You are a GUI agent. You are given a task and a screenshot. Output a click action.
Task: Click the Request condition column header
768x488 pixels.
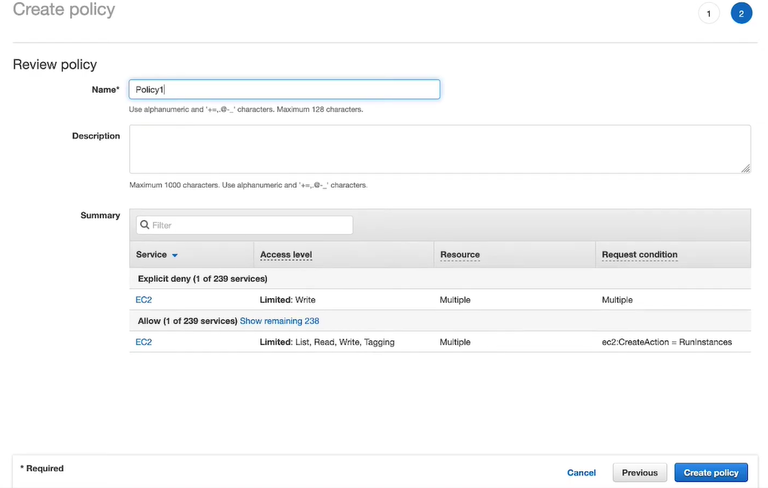pos(639,255)
